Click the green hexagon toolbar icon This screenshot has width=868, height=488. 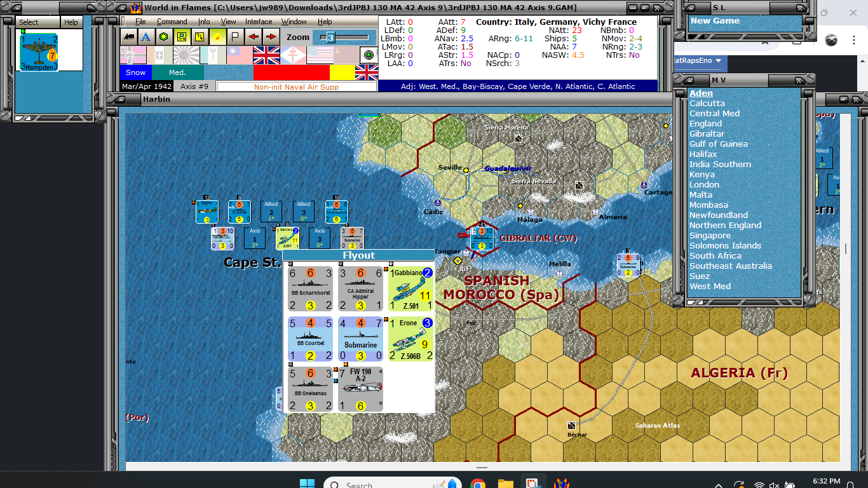pos(164,37)
